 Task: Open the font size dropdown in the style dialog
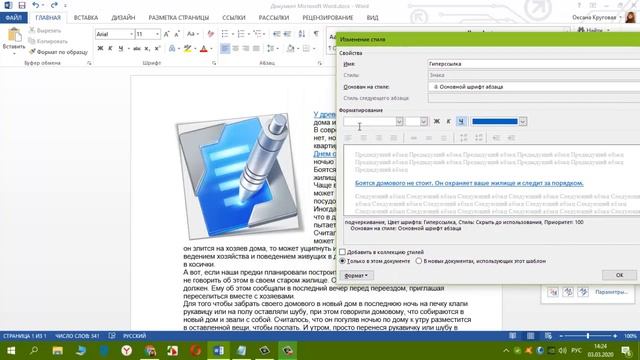(424, 121)
